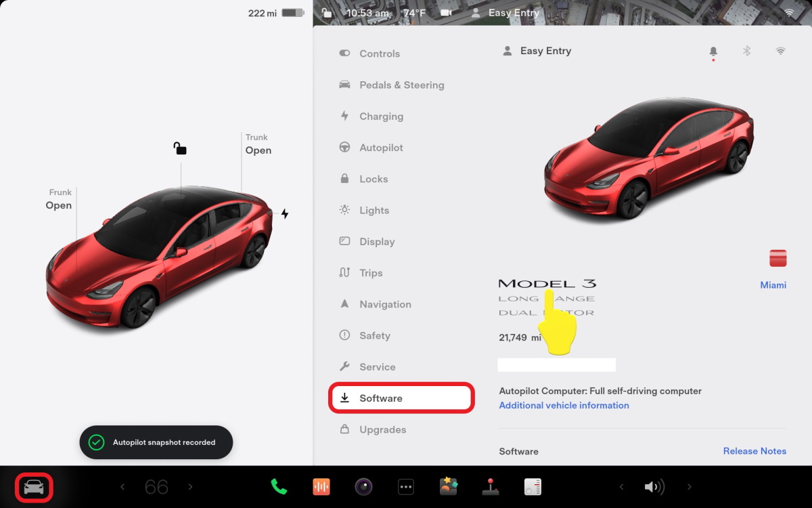Open the Additional vehicle information link
Image resolution: width=812 pixels, height=508 pixels.
pyautogui.click(x=564, y=406)
